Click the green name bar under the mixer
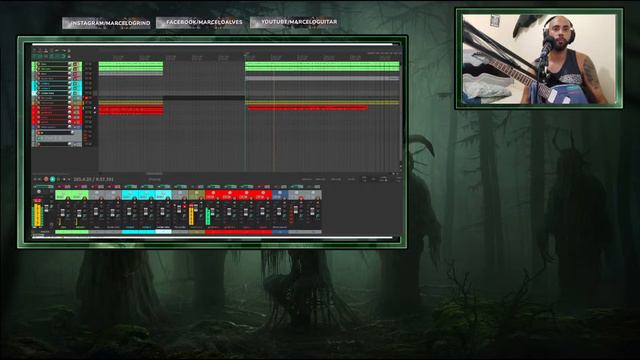Image resolution: width=640 pixels, height=360 pixels. click(72, 232)
